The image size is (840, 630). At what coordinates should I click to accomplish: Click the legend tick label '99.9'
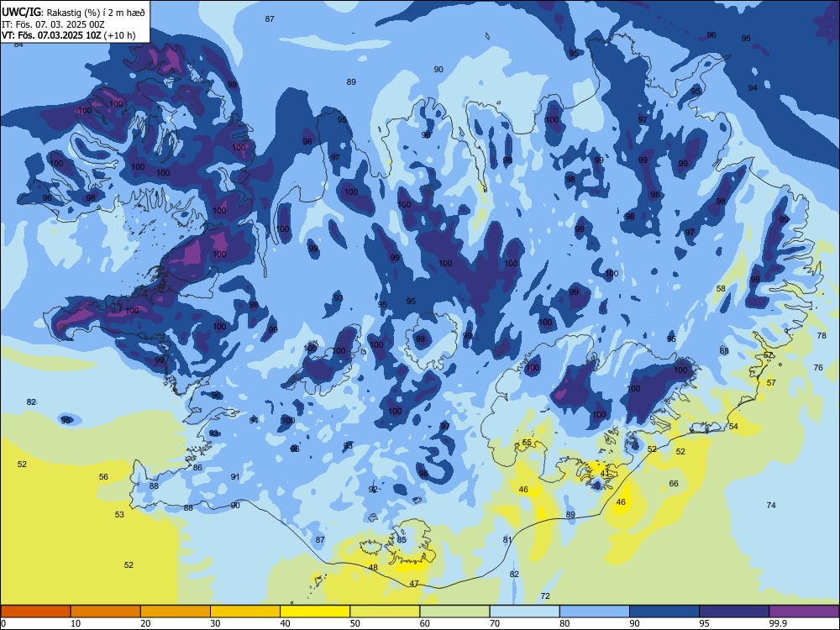[x=778, y=623]
